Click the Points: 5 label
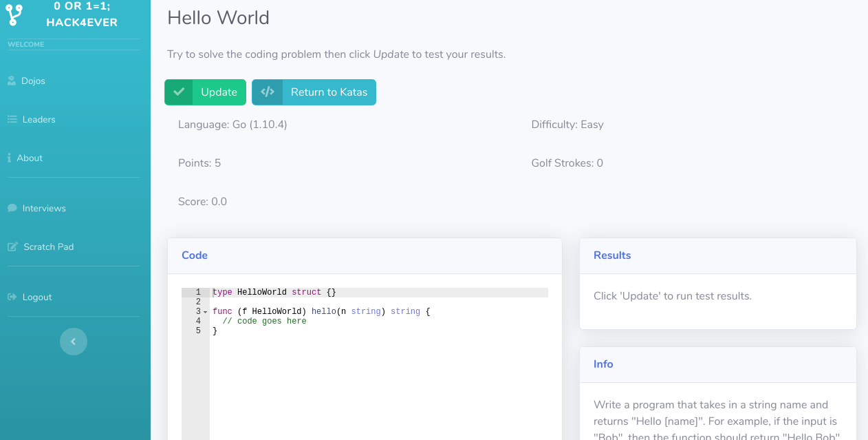Viewport: 868px width, 440px height. coord(199,163)
